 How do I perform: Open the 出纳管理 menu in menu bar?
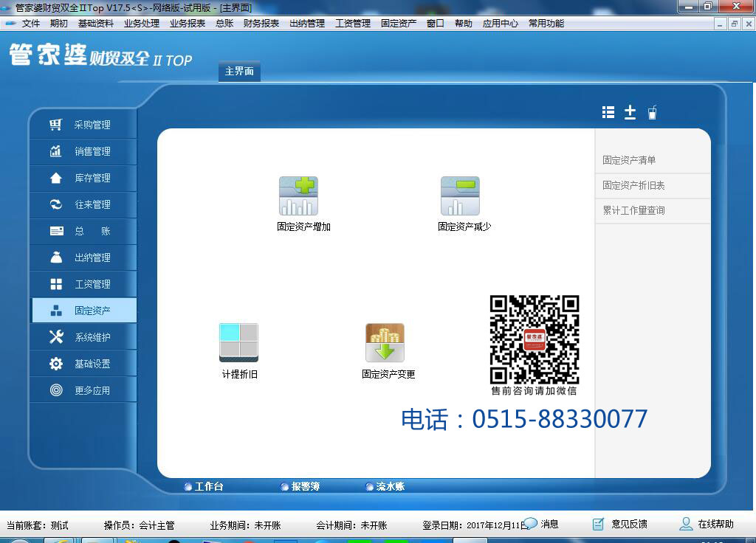[x=306, y=23]
